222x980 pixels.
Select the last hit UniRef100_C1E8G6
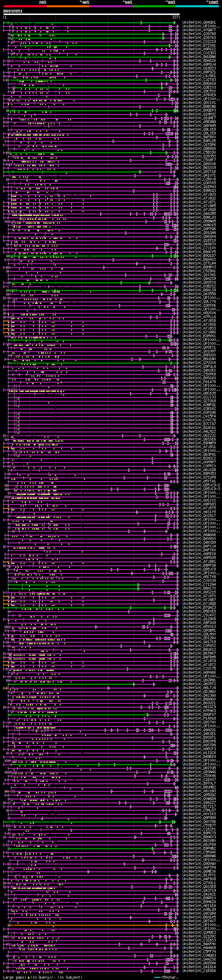[x=199, y=970]
